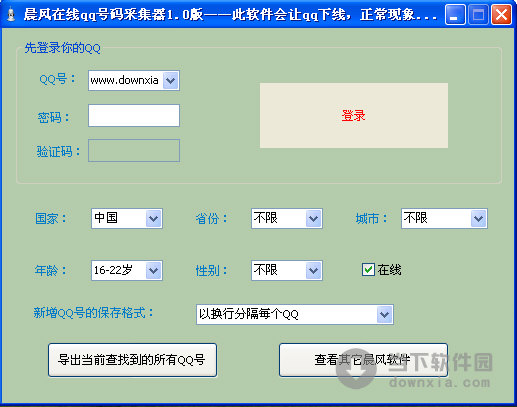Click the 国家： label
Viewport: 517px width, 407px height.
(51, 218)
